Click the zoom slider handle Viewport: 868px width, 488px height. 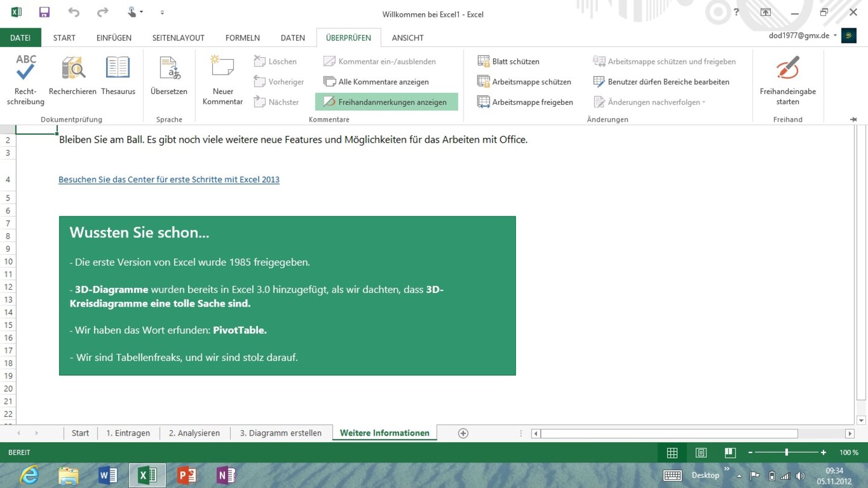787,452
